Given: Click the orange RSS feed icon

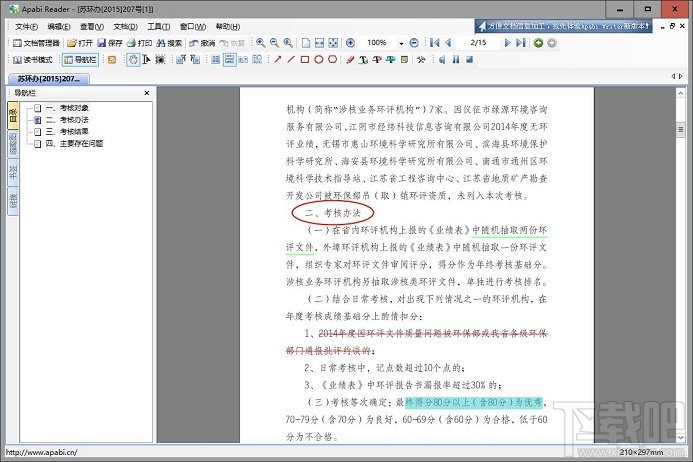Looking at the screenshot, I should 112,60.
